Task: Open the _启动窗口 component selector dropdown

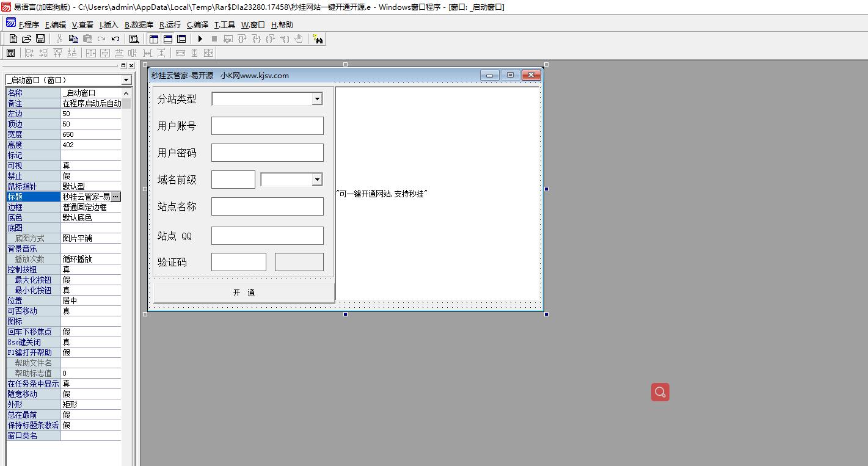Action: pos(126,80)
